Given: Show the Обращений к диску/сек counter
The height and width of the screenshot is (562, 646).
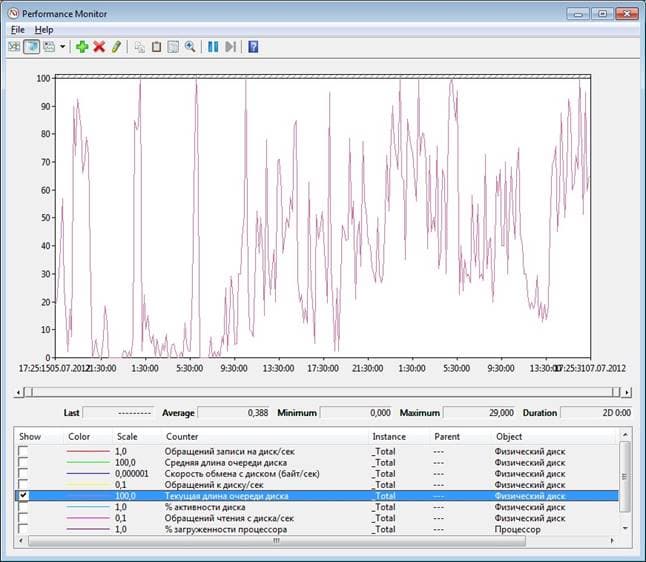Looking at the screenshot, I should (23, 485).
